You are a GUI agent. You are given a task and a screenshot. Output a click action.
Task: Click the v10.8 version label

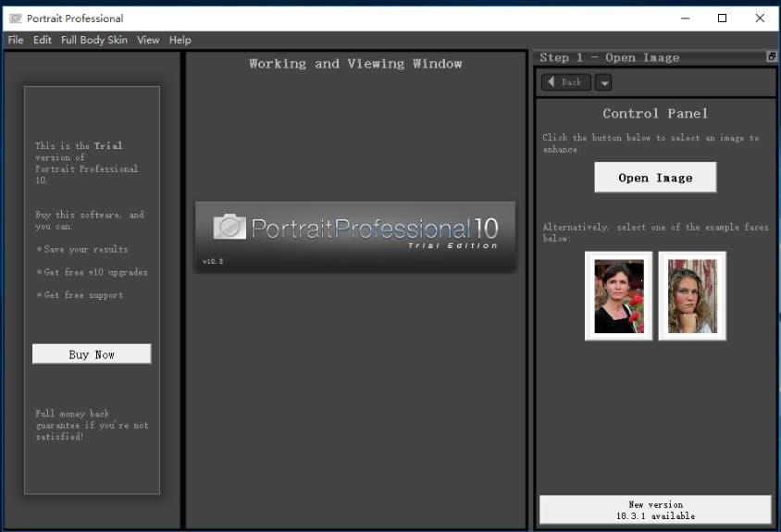coord(213,261)
